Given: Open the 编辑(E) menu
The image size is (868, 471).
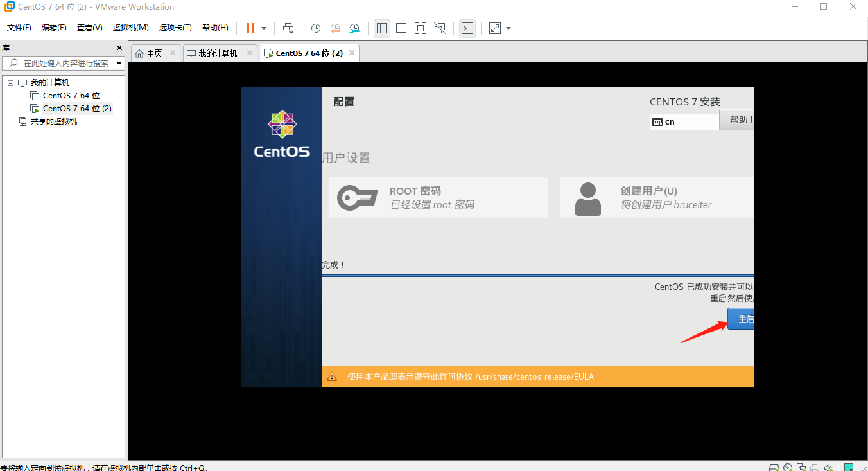Looking at the screenshot, I should (x=54, y=28).
